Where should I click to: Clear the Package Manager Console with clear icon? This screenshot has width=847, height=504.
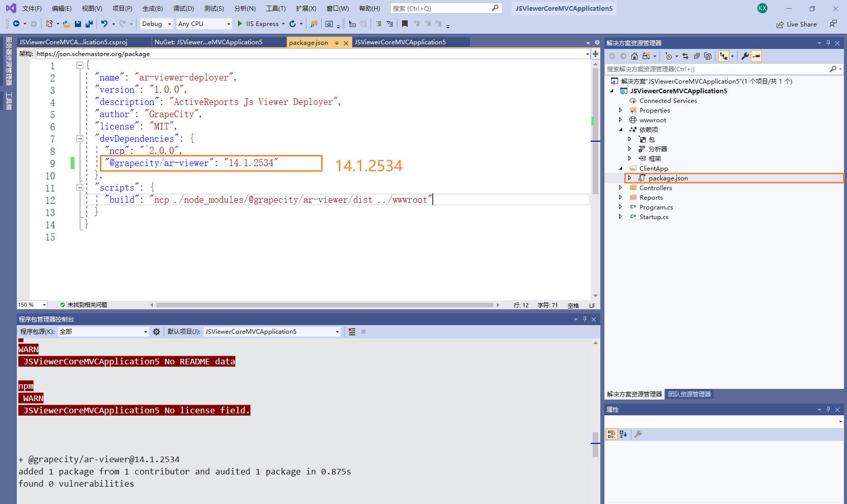click(x=352, y=332)
